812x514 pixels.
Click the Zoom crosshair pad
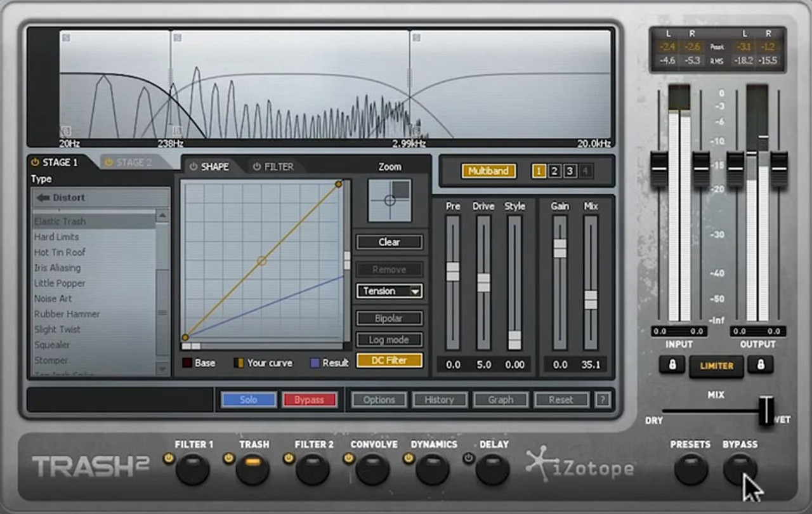point(390,201)
